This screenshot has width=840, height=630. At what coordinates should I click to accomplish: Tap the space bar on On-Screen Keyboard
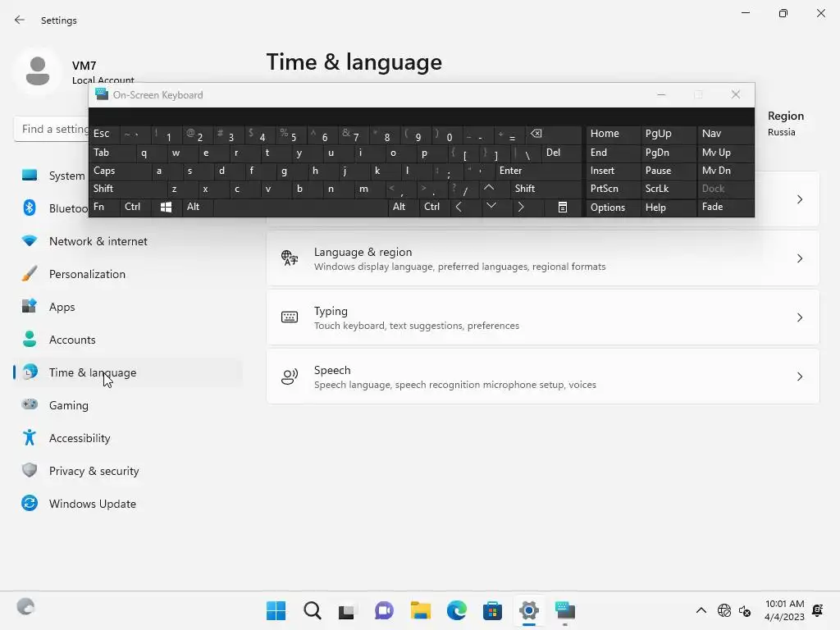coord(300,207)
